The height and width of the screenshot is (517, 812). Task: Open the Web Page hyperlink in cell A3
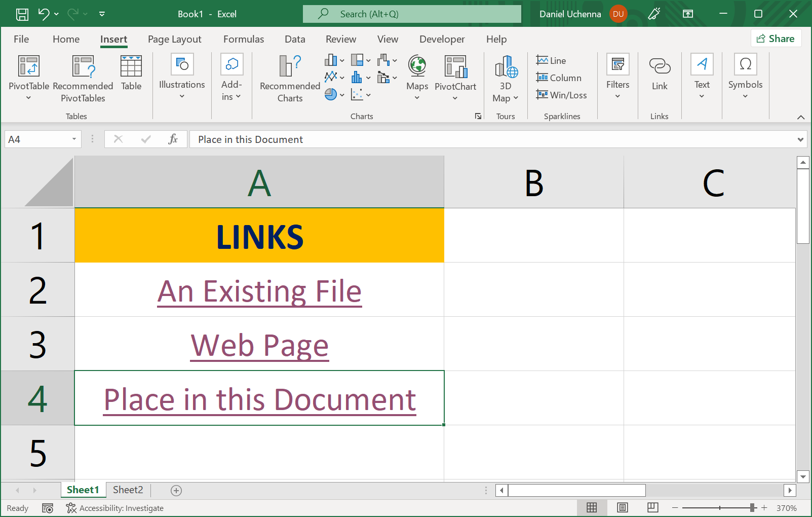click(259, 345)
